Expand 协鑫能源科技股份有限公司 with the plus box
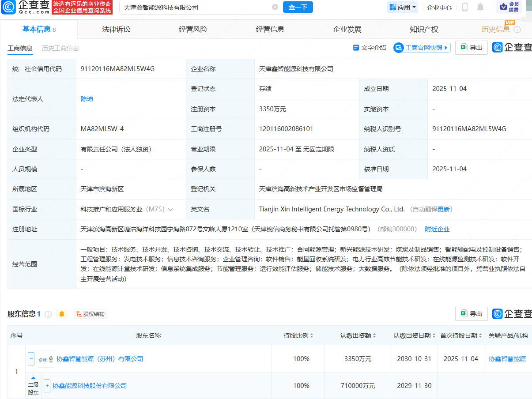This screenshot has height=399, width=532. click(47, 386)
